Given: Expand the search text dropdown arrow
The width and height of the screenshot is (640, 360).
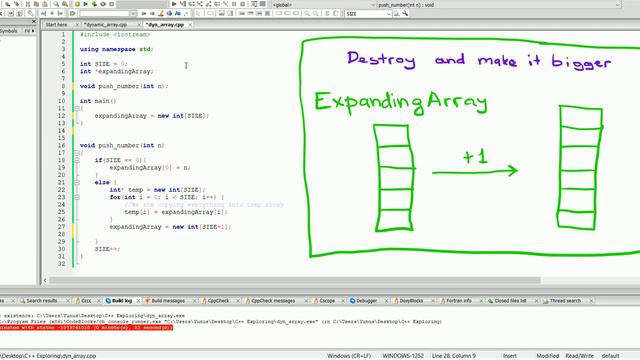Looking at the screenshot, I should point(133,13).
